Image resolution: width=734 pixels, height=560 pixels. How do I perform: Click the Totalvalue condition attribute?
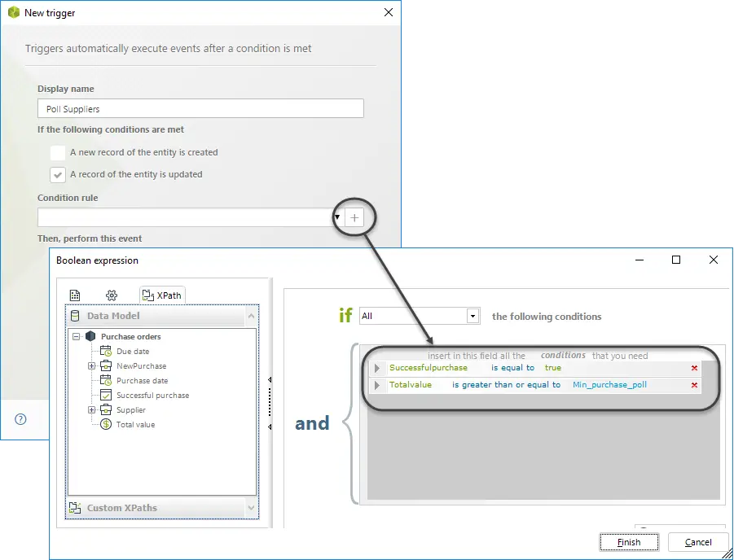[x=411, y=384]
